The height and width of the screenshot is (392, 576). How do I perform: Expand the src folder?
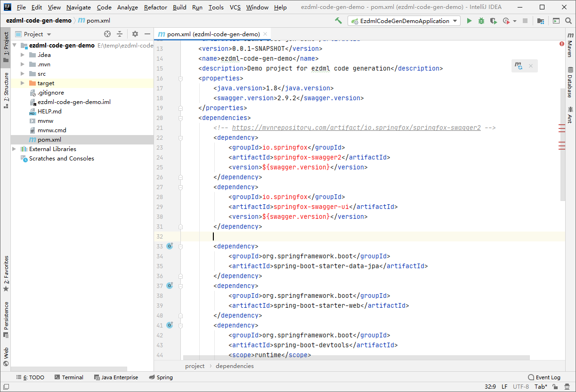[23, 74]
